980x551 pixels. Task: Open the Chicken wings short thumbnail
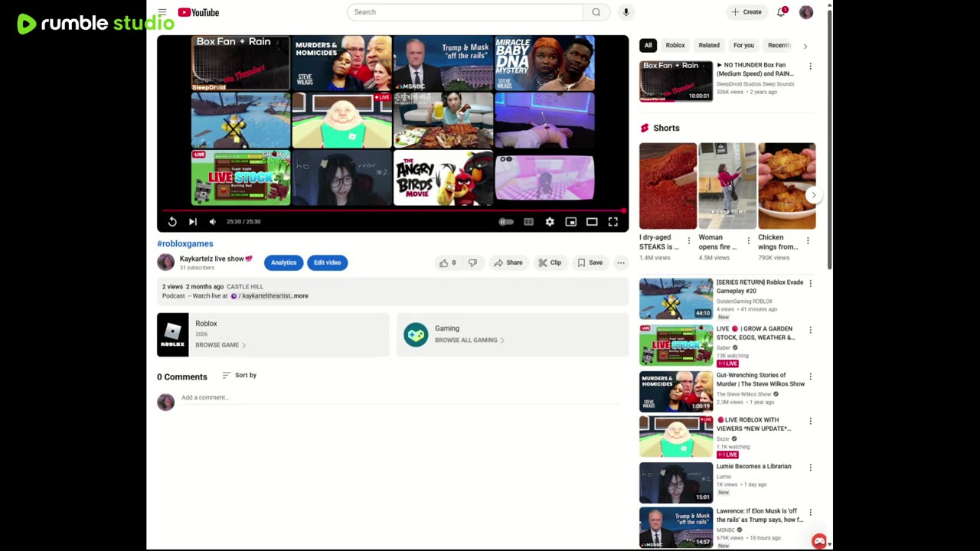(x=787, y=186)
